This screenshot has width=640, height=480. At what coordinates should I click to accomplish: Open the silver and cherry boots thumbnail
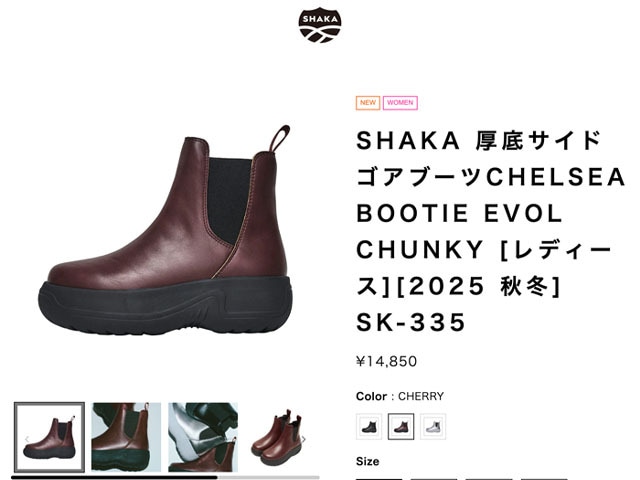click(203, 437)
